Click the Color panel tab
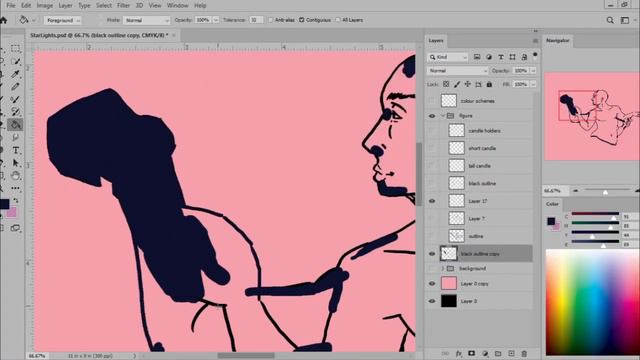Viewport: 640px width, 360px height. pos(552,204)
